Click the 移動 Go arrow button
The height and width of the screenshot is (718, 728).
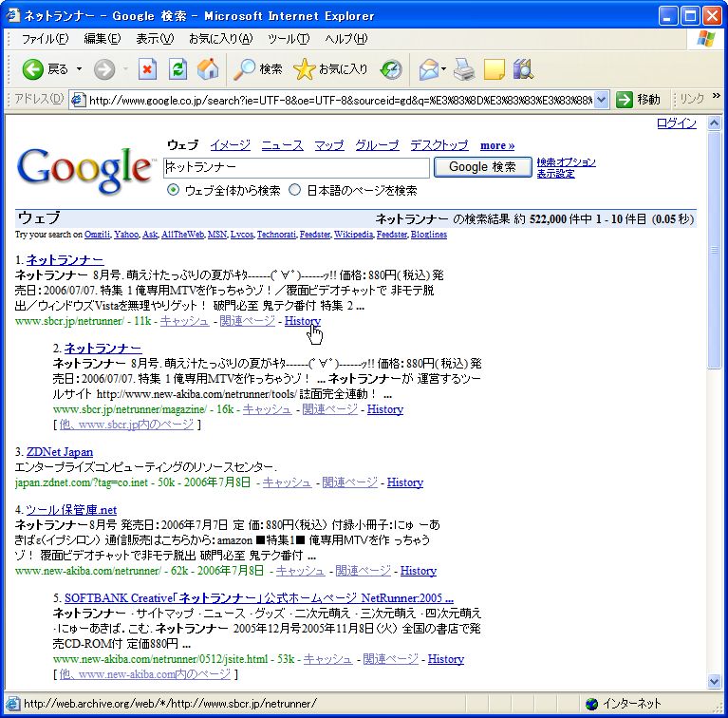(639, 100)
